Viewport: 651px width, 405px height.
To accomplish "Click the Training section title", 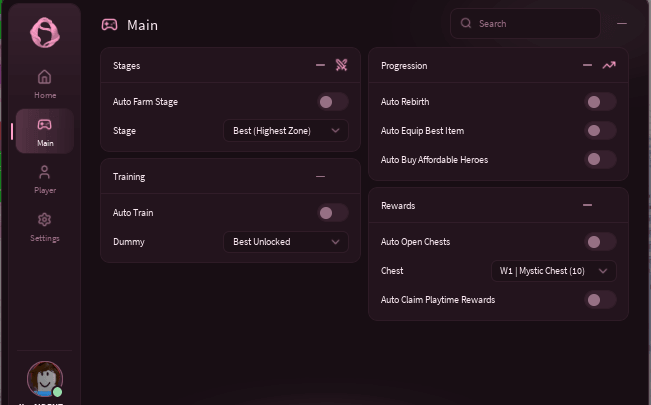I will click(x=129, y=177).
